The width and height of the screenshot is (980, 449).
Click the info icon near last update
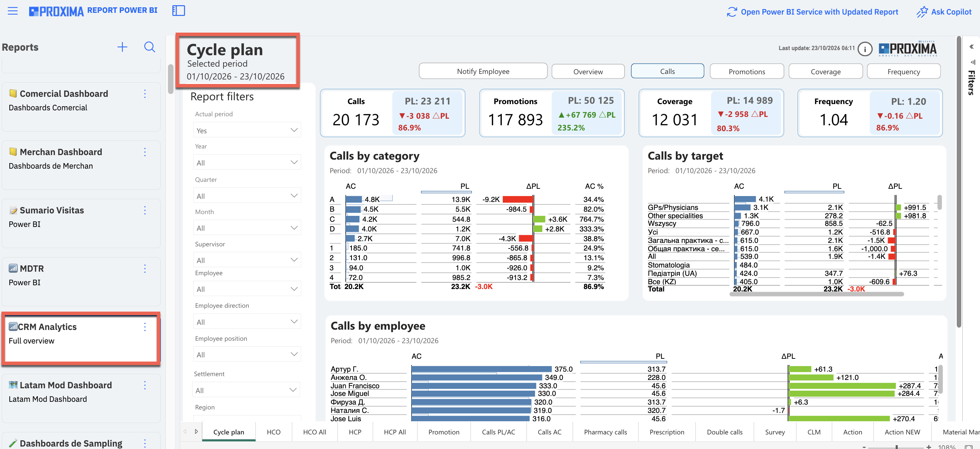(x=865, y=49)
